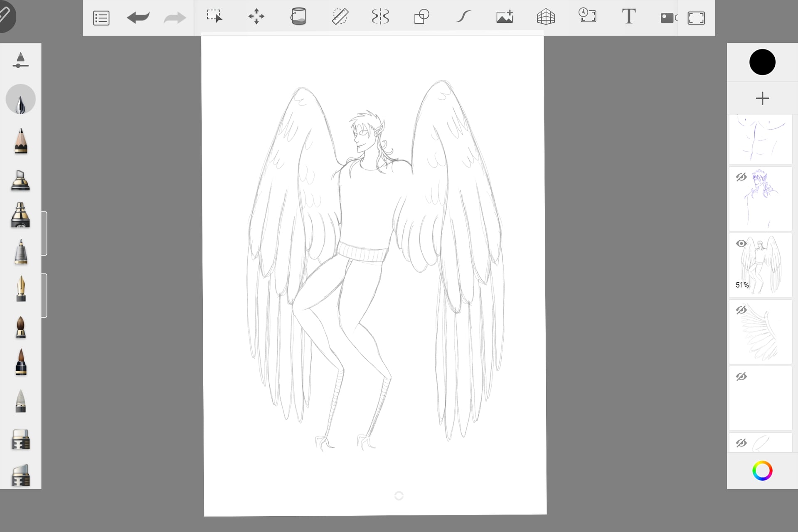This screenshot has height=532, width=798.
Task: Select the soft eraser at palette bottom
Action: [x=20, y=475]
